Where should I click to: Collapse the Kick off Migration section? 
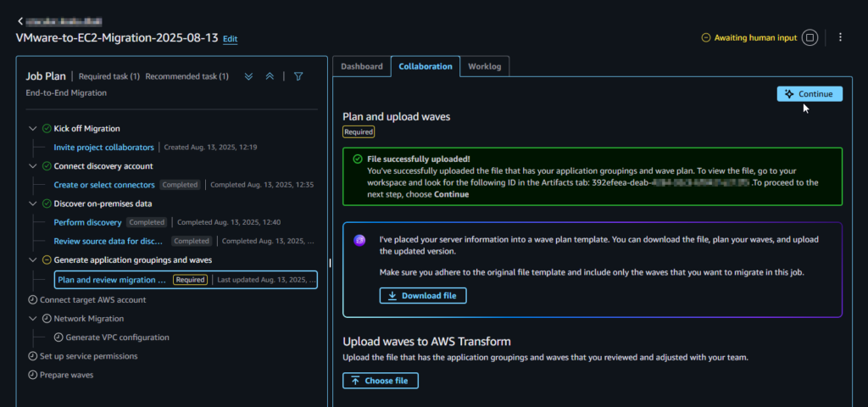[x=32, y=129]
